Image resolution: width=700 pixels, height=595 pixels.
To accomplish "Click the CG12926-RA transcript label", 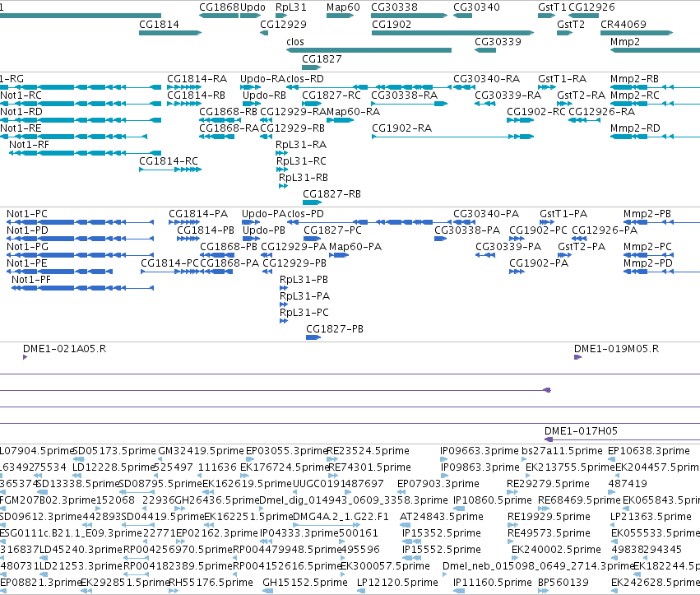I will pyautogui.click(x=602, y=112).
